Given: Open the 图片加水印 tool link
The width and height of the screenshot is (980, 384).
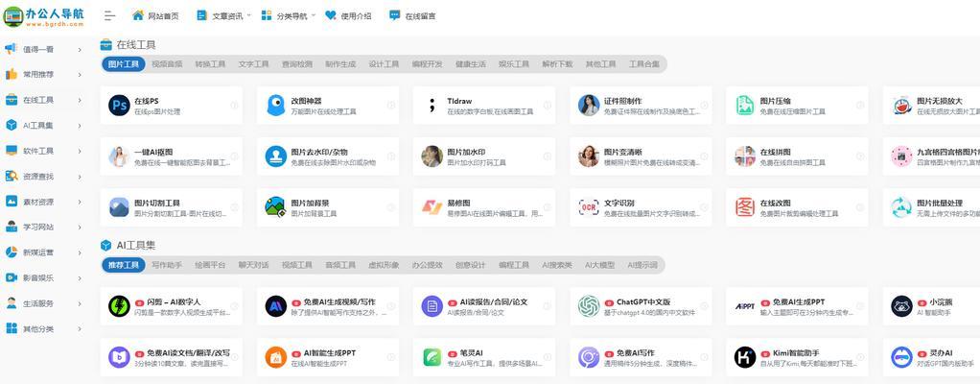Looking at the screenshot, I should pos(484,156).
